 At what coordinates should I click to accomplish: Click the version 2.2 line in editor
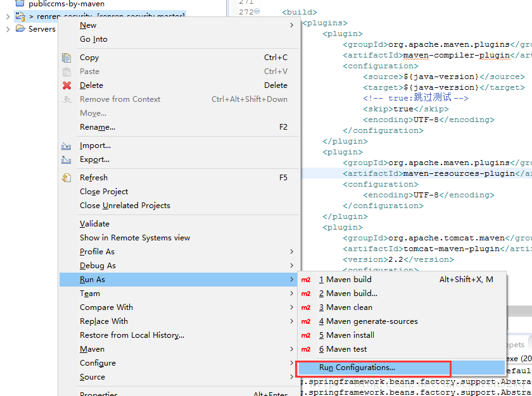coord(398,259)
